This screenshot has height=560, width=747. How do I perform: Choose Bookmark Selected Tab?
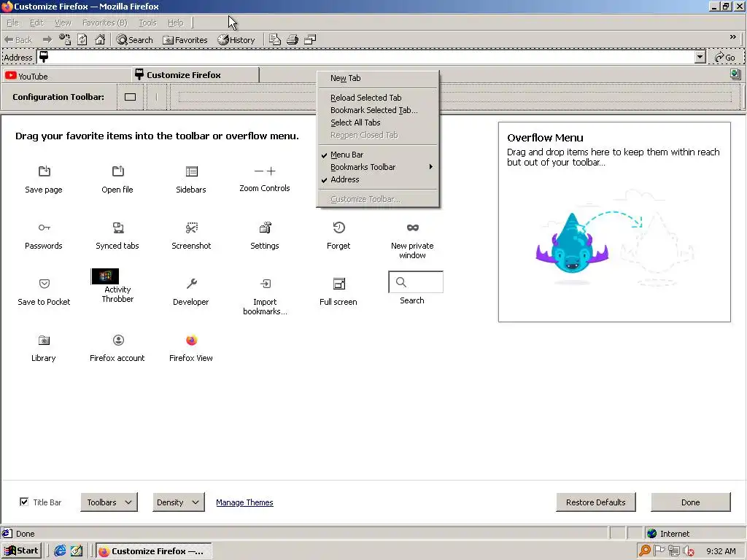pos(378,110)
